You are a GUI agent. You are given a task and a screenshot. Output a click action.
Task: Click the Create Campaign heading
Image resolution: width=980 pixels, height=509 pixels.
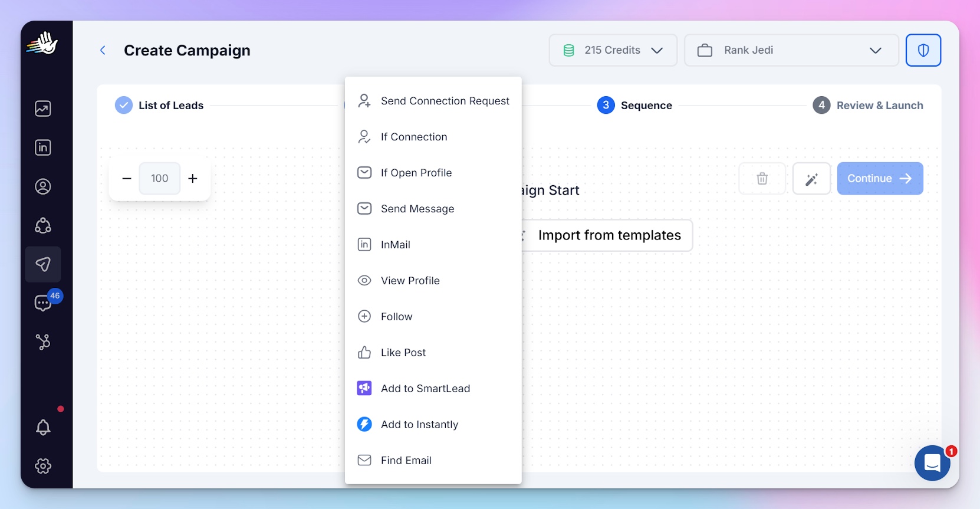[187, 50]
